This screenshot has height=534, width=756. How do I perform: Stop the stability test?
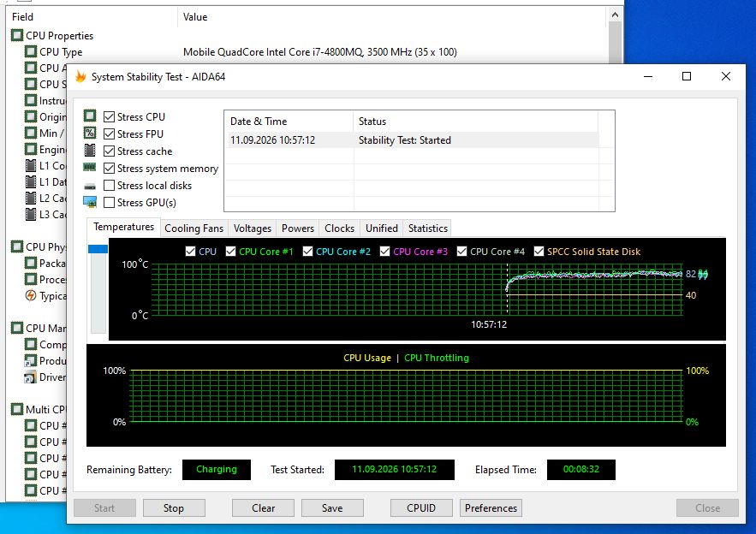174,508
